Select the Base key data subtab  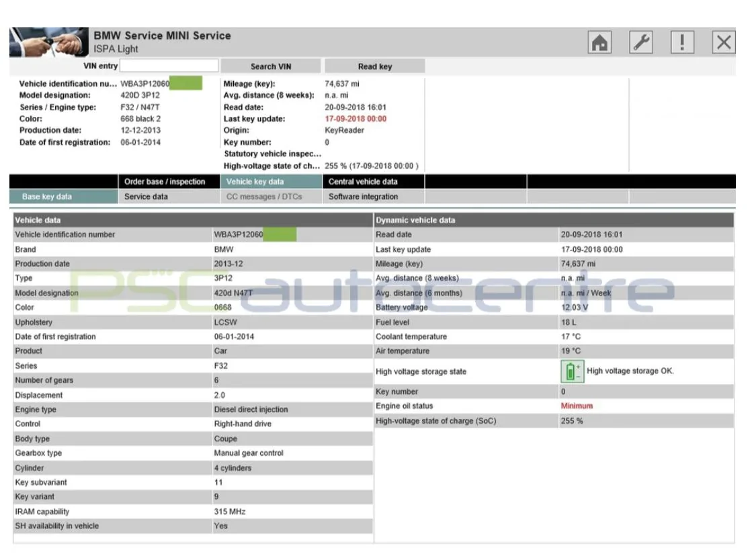click(x=63, y=197)
